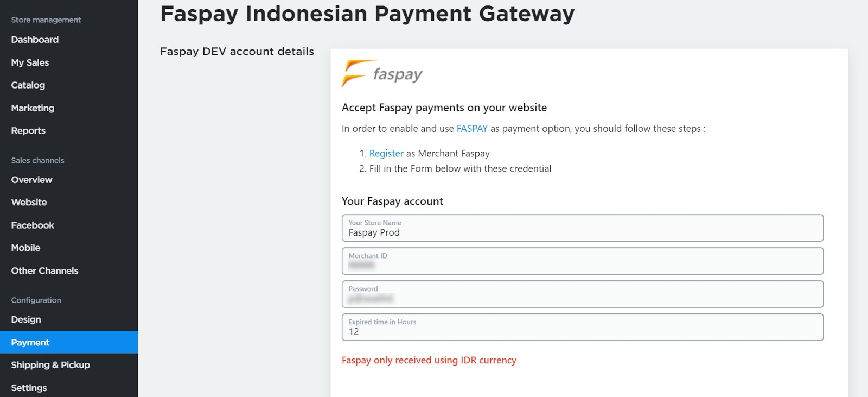Select the highlighted Payment item
The width and height of the screenshot is (868, 397).
point(30,342)
